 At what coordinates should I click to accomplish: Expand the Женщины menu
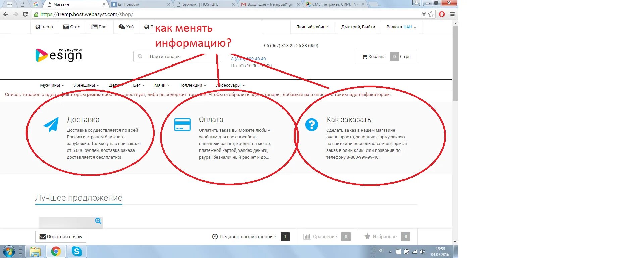pyautogui.click(x=87, y=85)
